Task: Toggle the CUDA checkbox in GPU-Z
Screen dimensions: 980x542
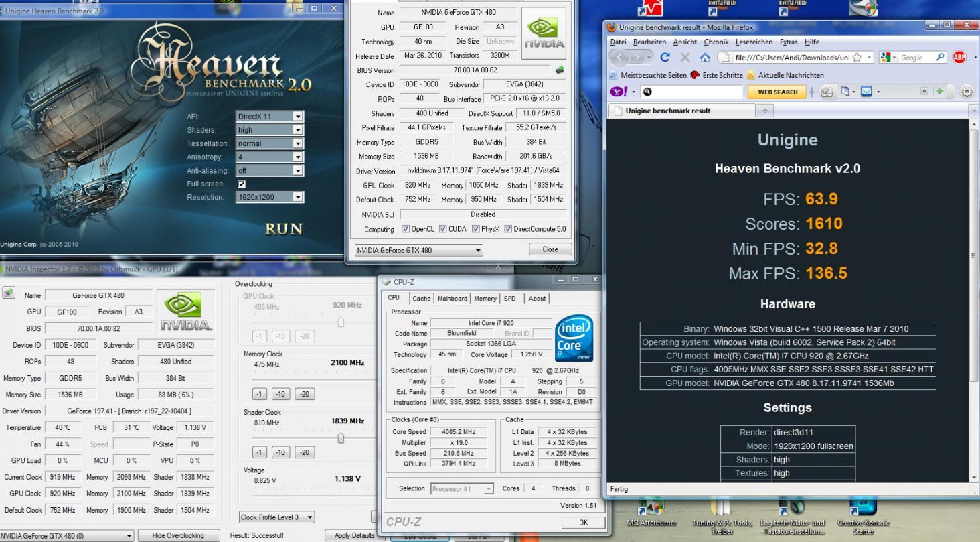Action: [x=442, y=229]
